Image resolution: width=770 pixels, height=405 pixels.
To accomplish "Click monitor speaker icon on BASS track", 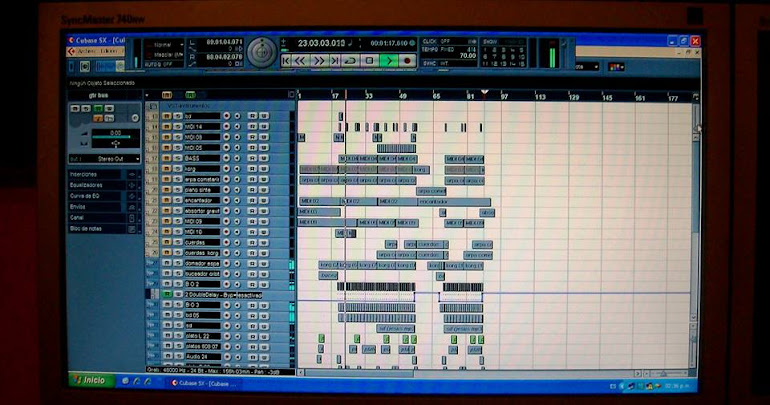I will click(237, 158).
